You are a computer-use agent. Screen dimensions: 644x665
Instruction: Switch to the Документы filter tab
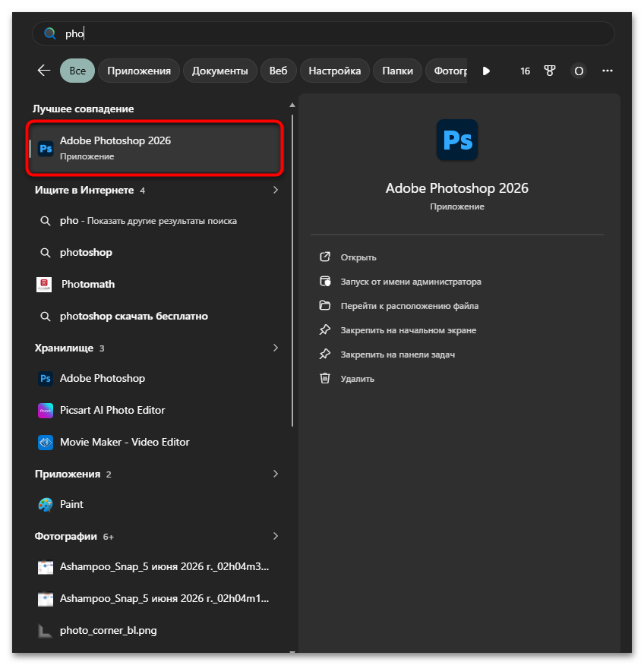[x=219, y=71]
